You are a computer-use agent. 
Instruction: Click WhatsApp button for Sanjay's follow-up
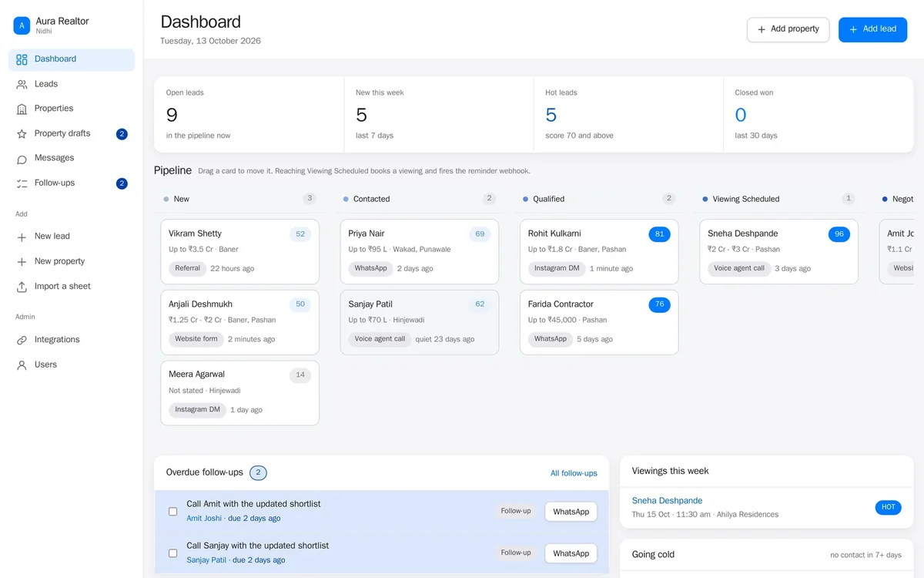click(x=571, y=553)
